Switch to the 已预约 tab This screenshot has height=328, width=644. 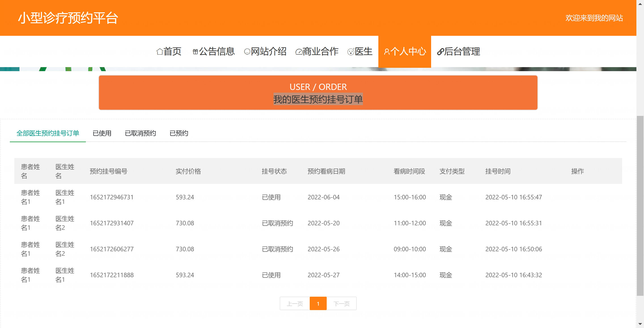(179, 133)
